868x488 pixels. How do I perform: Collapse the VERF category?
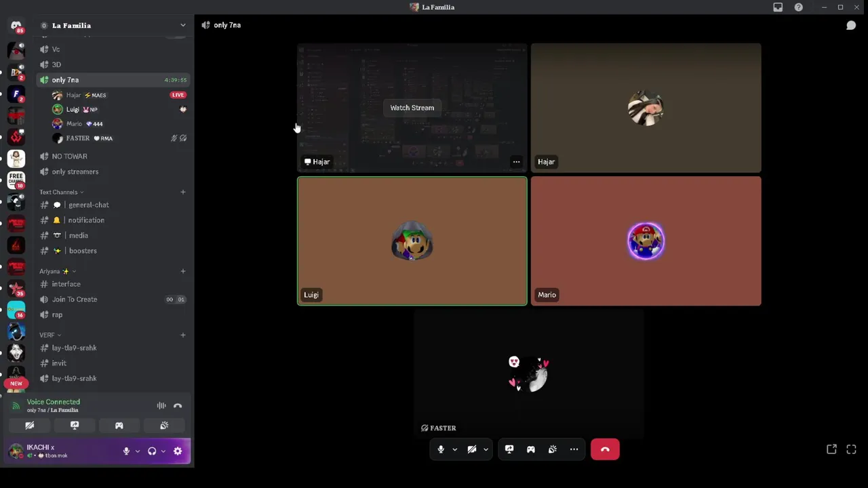click(x=50, y=335)
